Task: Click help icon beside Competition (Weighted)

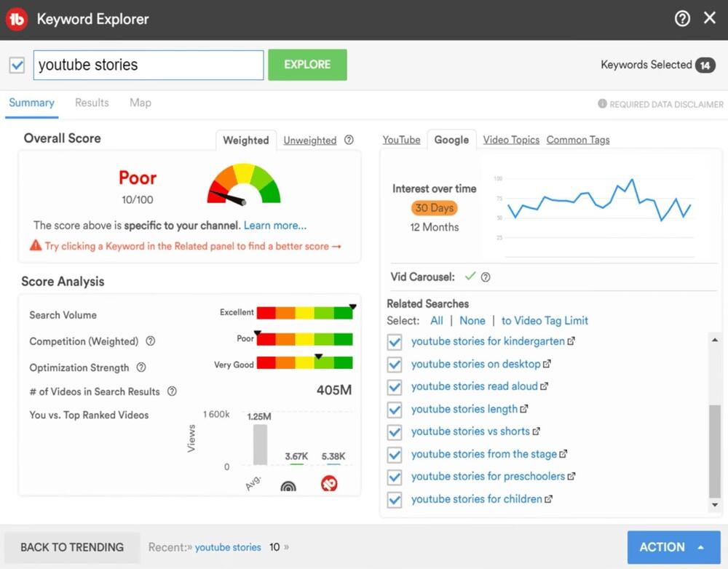Action: [151, 341]
